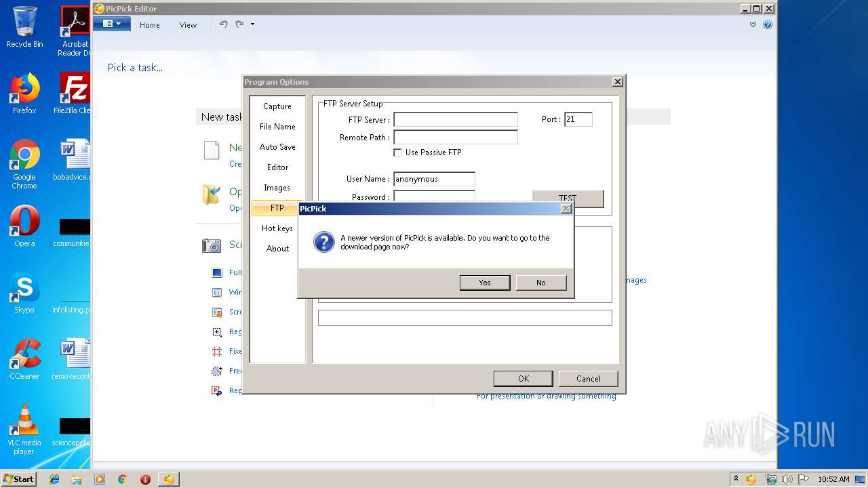Select Home ribbon tab in PicPick Editor
Screen dimensions: 868x488
tap(150, 25)
